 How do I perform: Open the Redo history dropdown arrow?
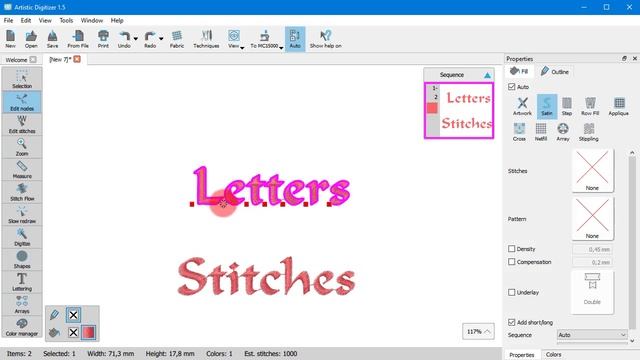161,39
